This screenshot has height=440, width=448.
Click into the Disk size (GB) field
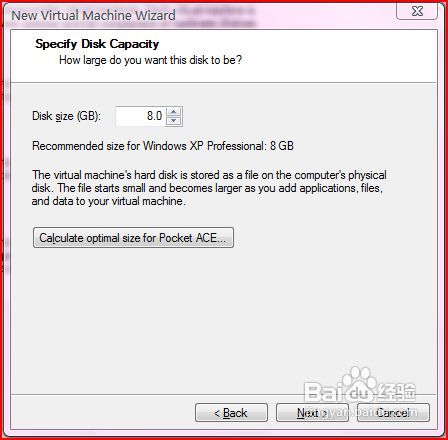pyautogui.click(x=140, y=116)
